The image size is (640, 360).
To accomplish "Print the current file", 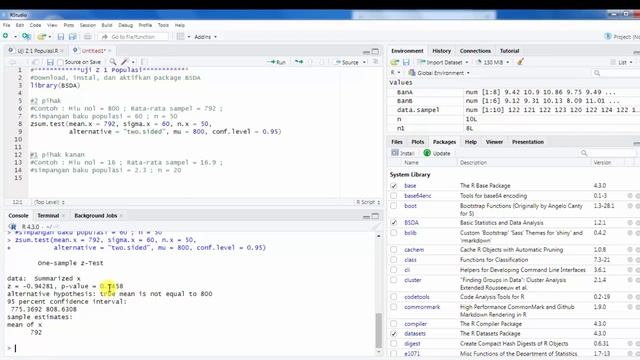I will pos(87,37).
